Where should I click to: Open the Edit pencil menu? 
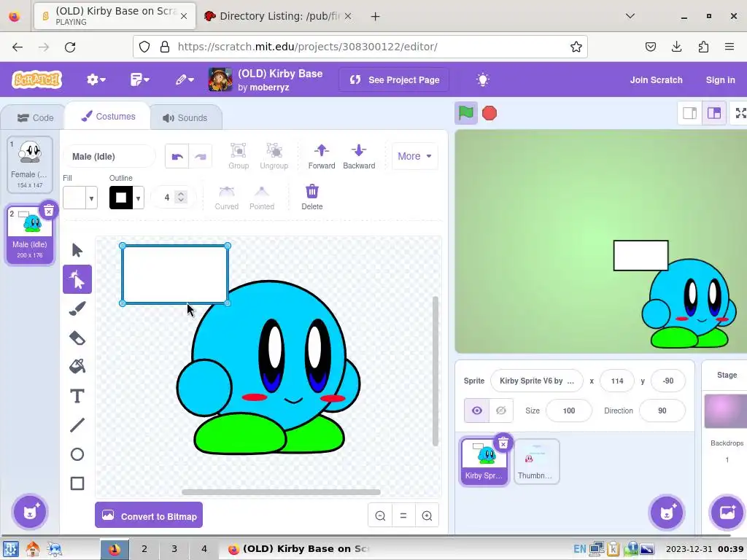pos(185,79)
